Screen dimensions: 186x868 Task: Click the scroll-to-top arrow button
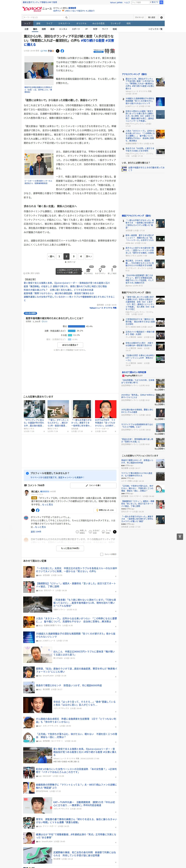pos(180,536)
